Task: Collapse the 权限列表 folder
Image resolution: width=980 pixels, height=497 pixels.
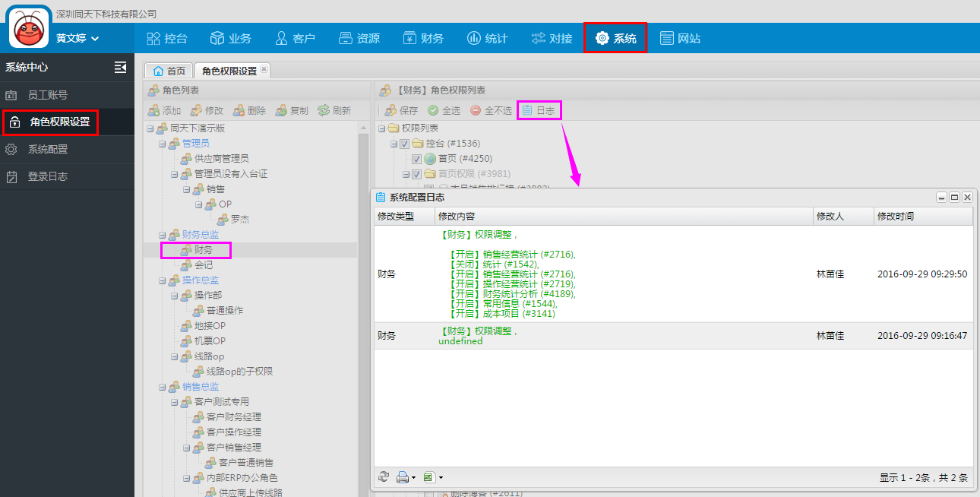Action: (x=381, y=128)
